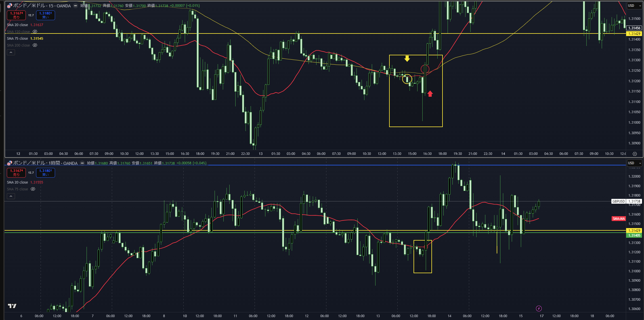Click the purple lightning bolt event marker
Image resolution: width=644 pixels, height=320 pixels.
539,308
